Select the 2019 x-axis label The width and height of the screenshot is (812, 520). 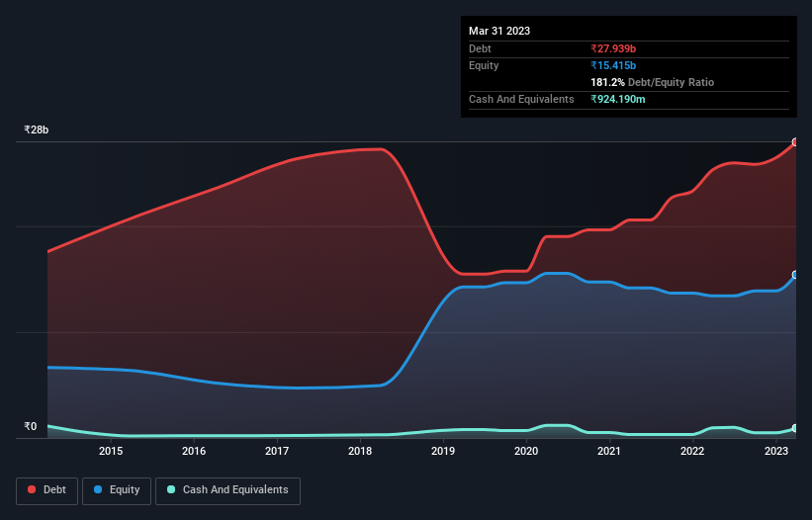443,451
